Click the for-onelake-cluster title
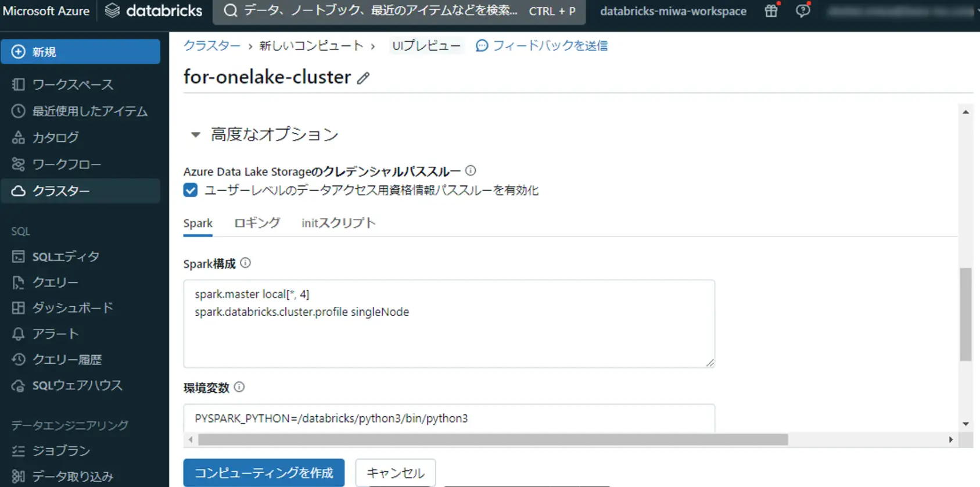The image size is (980, 487). [267, 77]
